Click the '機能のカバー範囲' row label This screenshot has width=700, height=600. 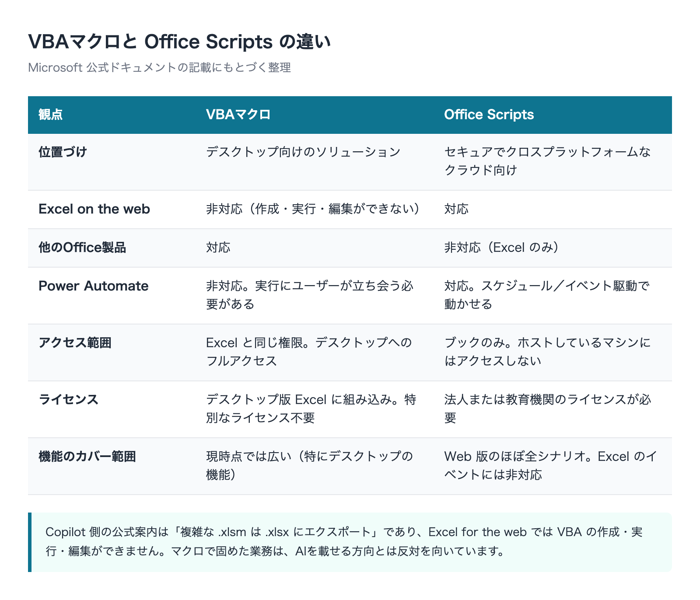coord(87,457)
